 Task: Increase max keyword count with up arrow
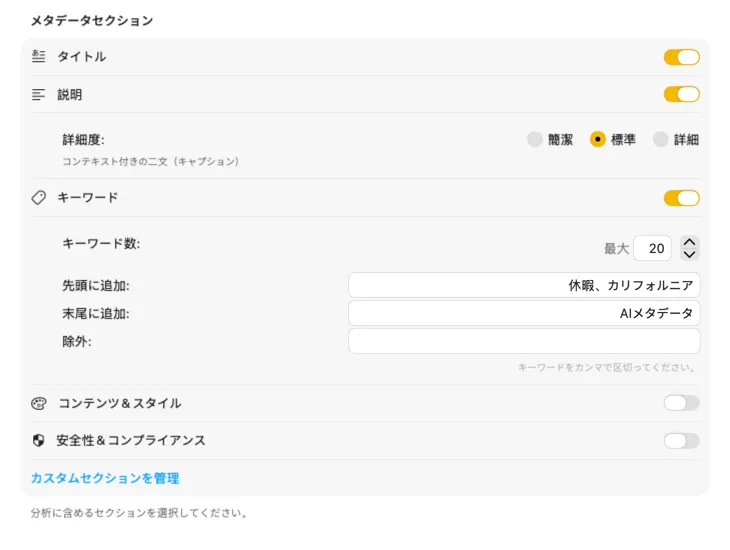click(689, 242)
